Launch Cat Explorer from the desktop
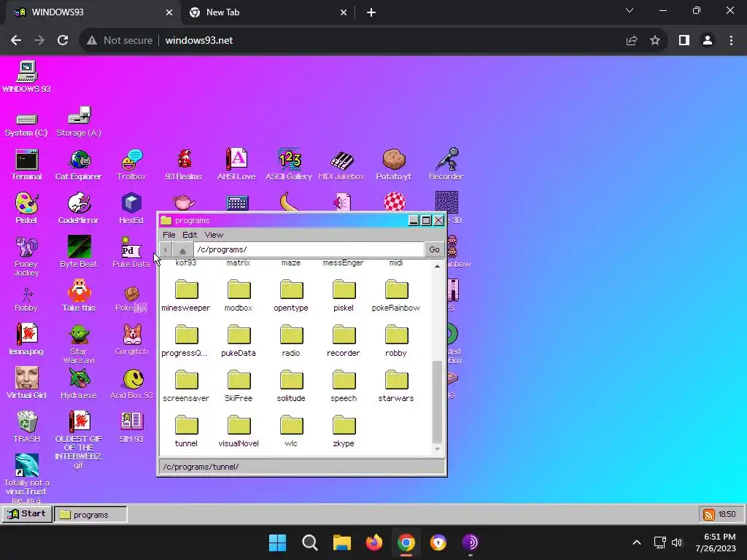The image size is (747, 560). coord(79,164)
